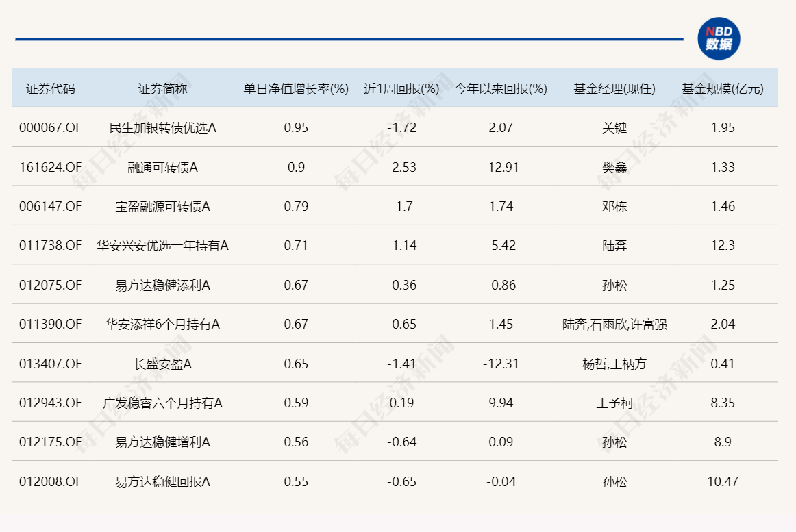Click weekly return value -0.64
The width and height of the screenshot is (796, 532).
point(401,442)
